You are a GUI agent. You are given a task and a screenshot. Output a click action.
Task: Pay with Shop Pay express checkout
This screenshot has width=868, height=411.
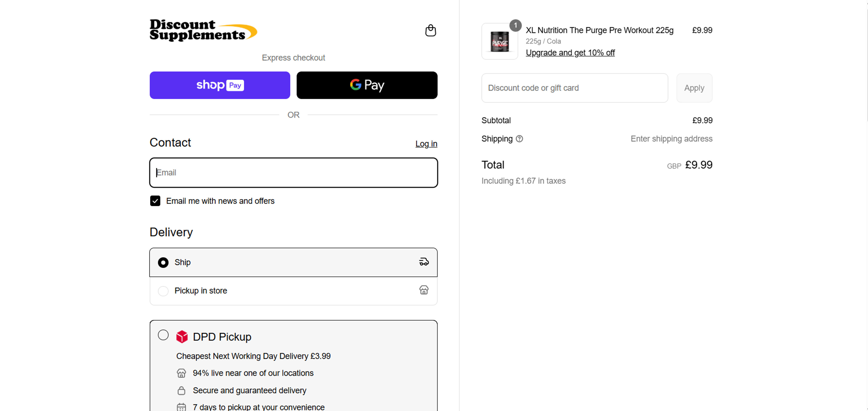click(220, 85)
